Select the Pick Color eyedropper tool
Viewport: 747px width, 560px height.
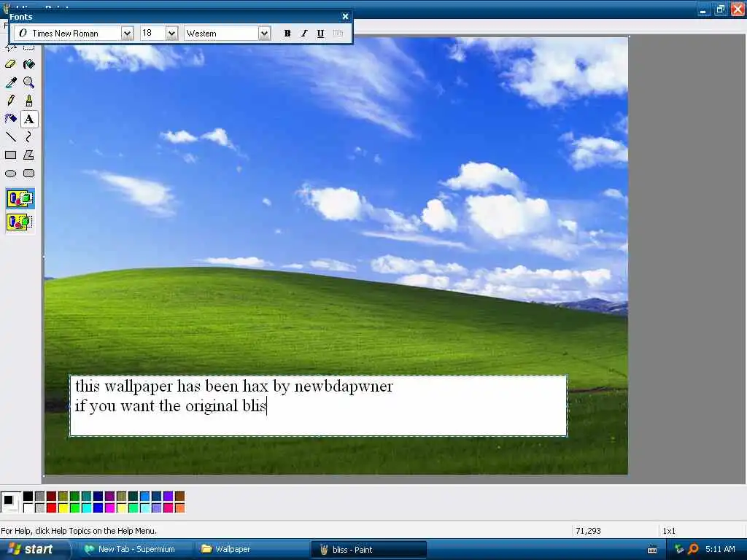point(10,82)
